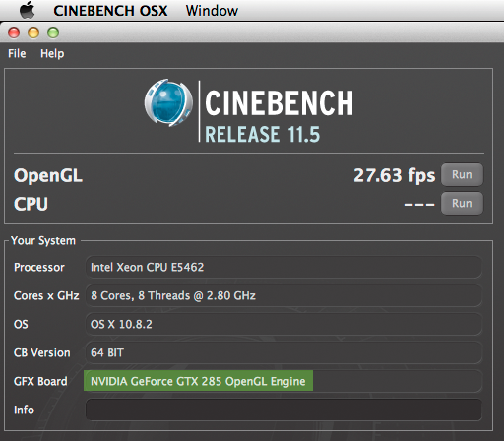Run the OpenGL benchmark
The width and height of the screenshot is (504, 441).
(x=462, y=175)
